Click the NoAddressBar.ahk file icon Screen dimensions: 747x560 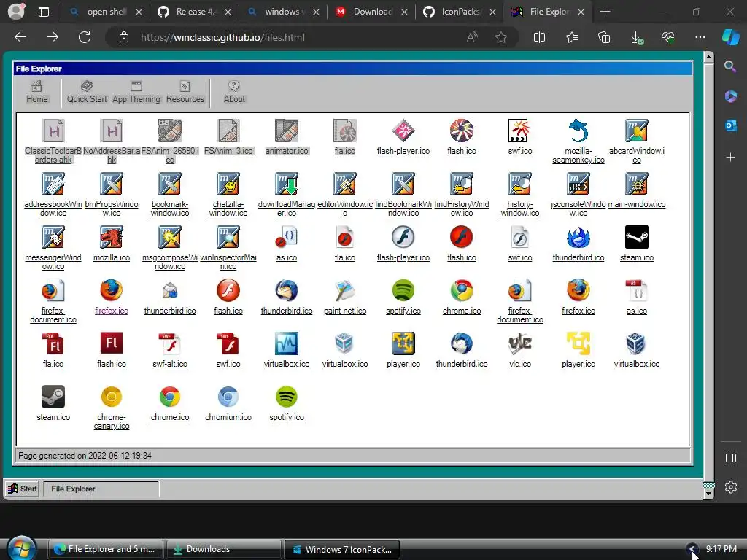112,131
